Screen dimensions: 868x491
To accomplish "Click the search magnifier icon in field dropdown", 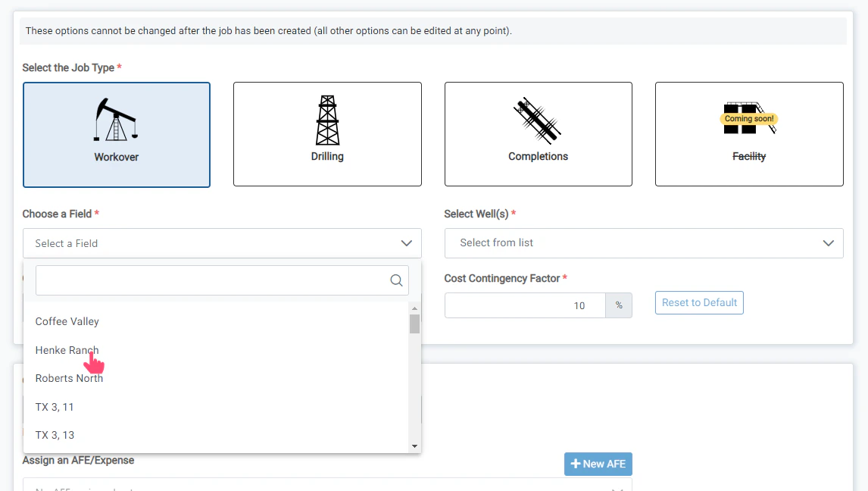I will 396,280.
